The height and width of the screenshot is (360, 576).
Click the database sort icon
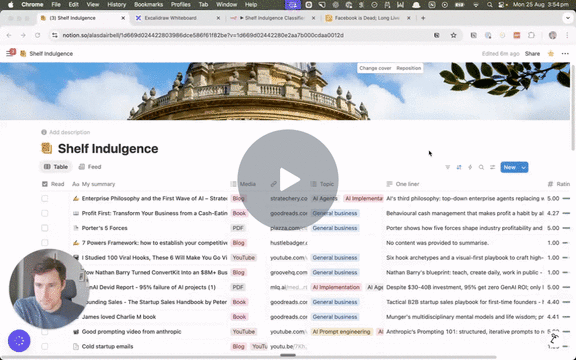click(459, 167)
